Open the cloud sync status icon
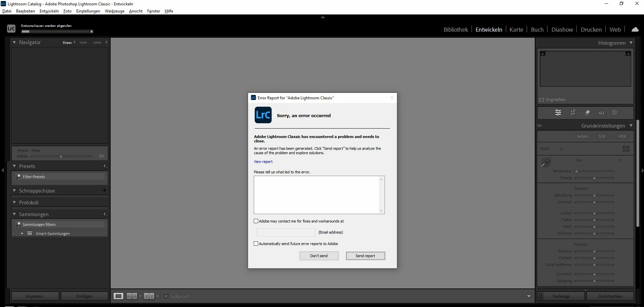 coord(635,30)
